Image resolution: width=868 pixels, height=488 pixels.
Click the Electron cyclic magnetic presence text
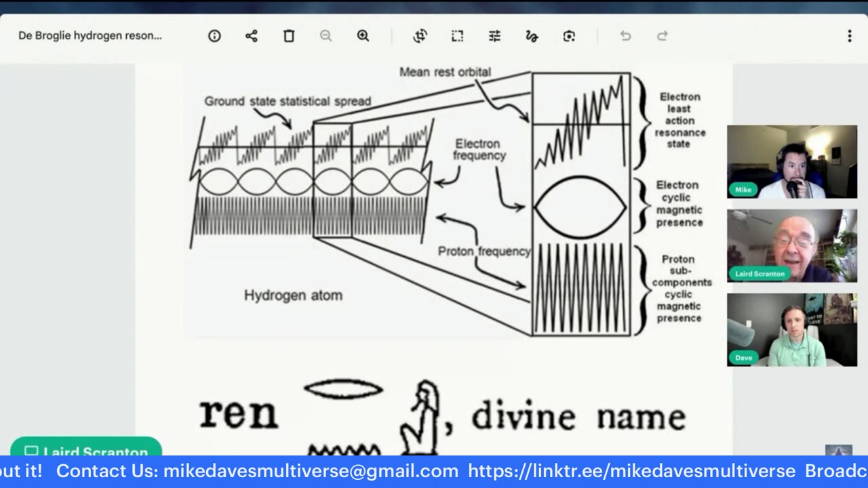[679, 204]
